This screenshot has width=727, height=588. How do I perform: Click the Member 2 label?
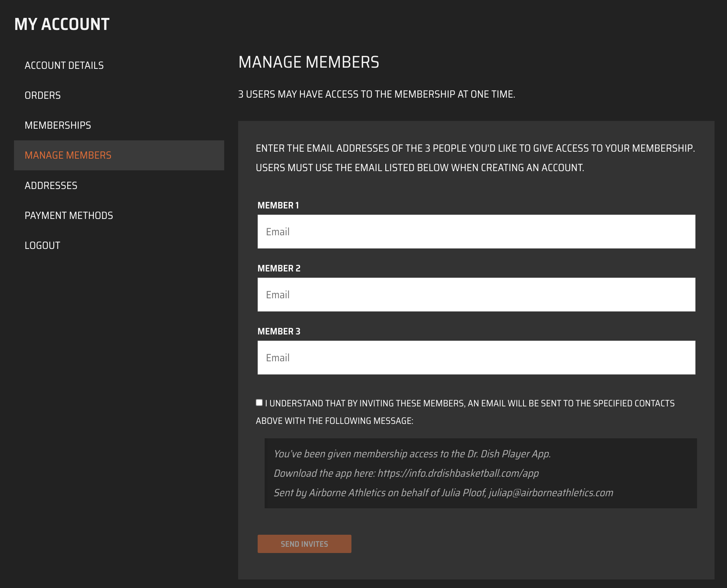tap(279, 268)
